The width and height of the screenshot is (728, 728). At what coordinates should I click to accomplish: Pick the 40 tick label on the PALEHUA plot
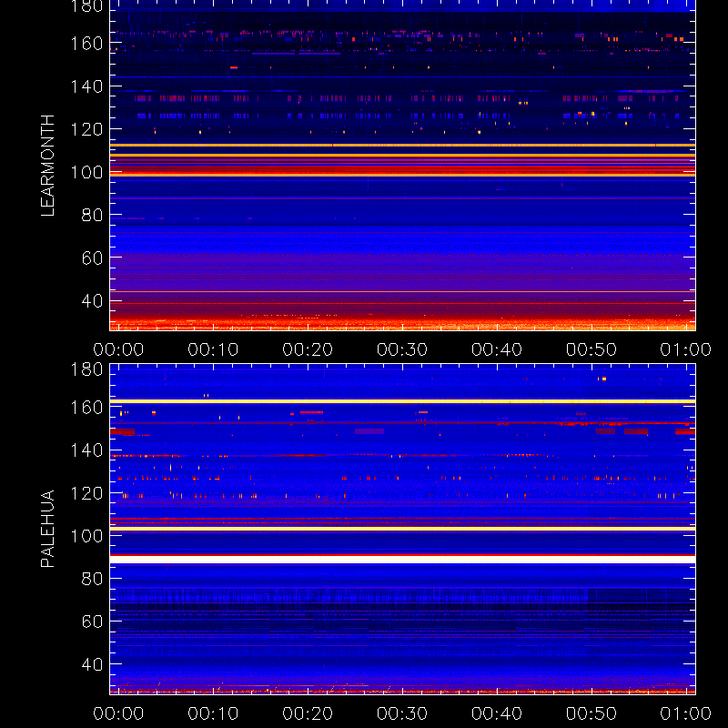point(92,664)
